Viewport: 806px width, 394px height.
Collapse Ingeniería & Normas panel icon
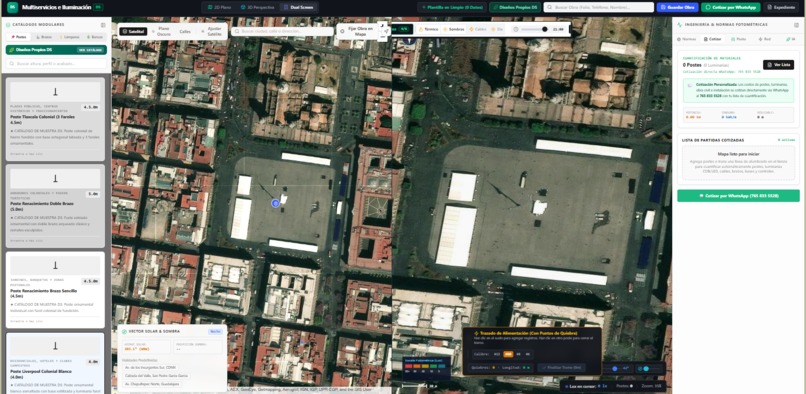pos(797,24)
